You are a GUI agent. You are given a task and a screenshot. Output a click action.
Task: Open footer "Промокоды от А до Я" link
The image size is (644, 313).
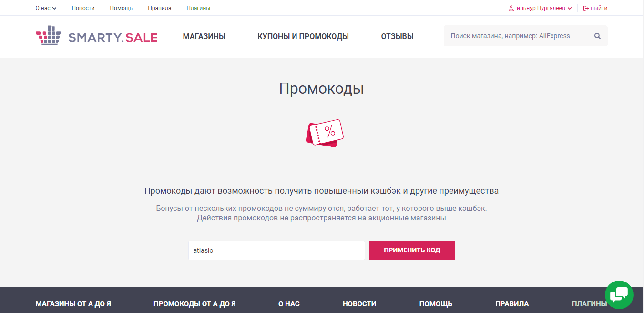pos(194,304)
